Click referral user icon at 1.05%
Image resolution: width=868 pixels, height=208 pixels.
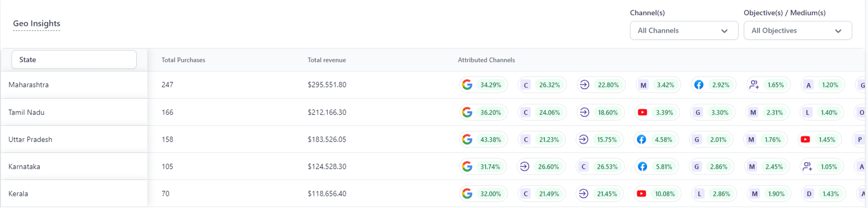[807, 166]
